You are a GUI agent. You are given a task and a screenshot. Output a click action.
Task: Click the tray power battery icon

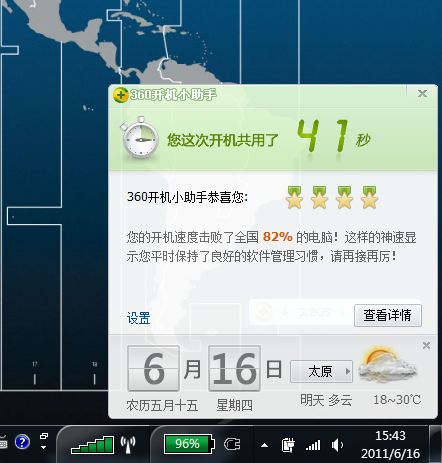[x=287, y=445]
